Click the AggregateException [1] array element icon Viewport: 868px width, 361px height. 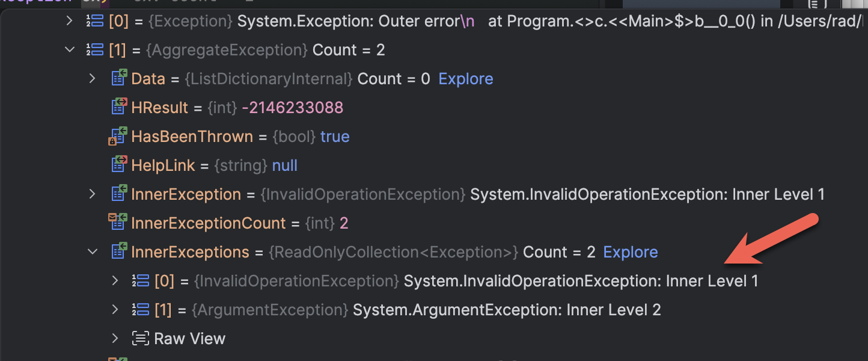(x=95, y=50)
